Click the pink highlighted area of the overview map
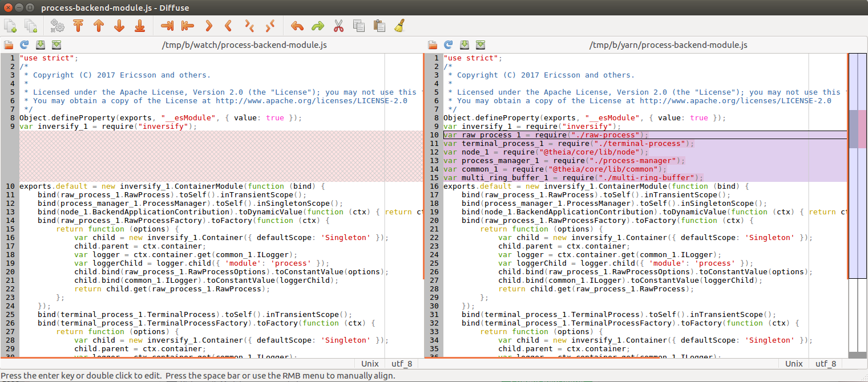868x382 pixels. (862, 129)
